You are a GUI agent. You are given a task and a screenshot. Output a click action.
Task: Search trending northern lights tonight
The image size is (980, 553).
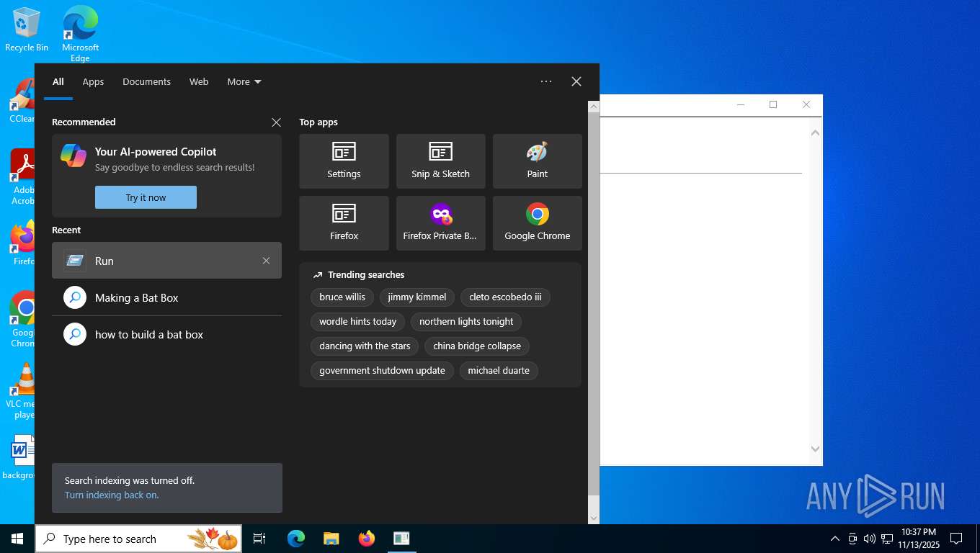coord(466,321)
